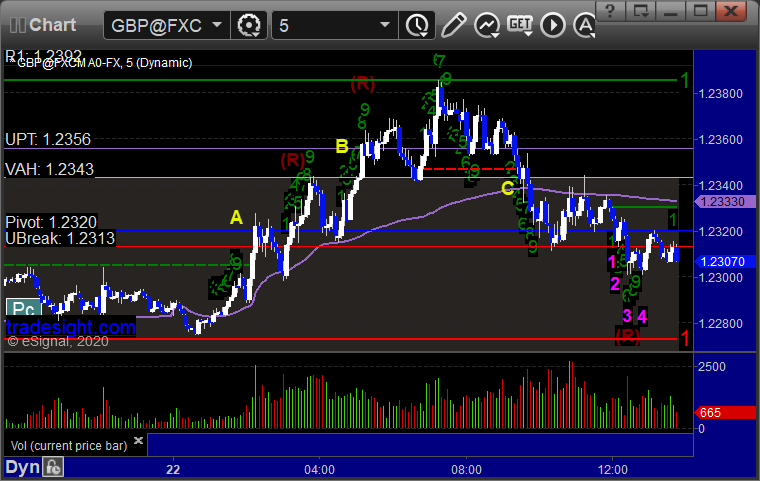Toggle the Pc marker box on chart
Viewport: 760px width, 481px height.
[23, 308]
